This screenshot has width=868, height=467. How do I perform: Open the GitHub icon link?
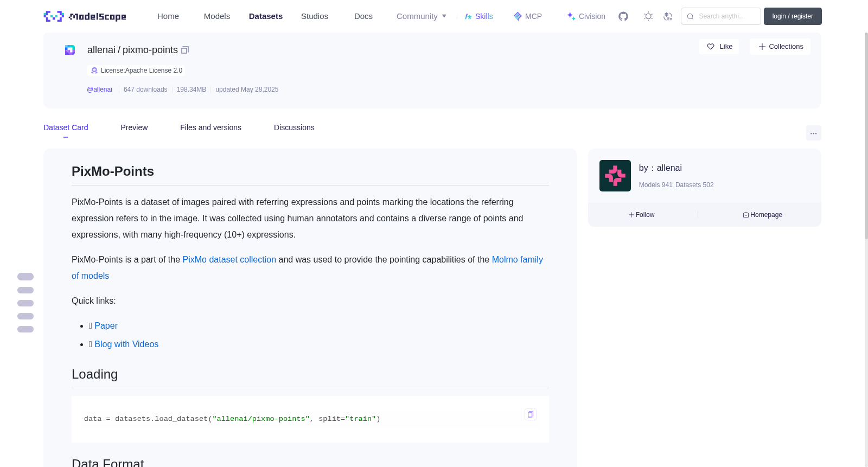pos(623,16)
